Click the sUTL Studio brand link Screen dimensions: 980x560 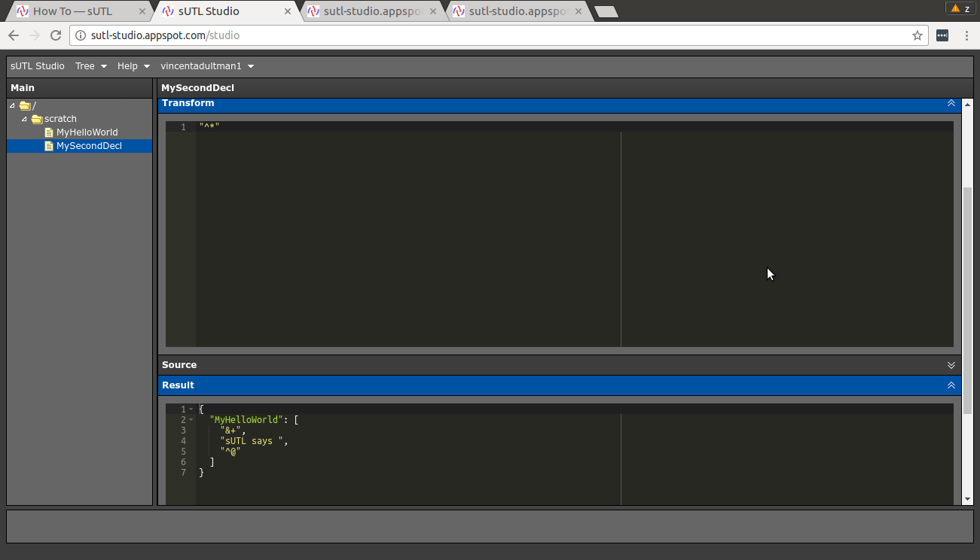point(38,66)
